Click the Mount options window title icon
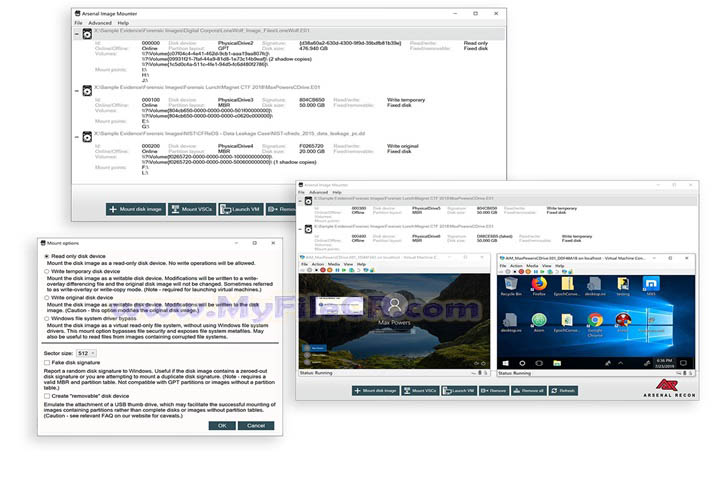The image size is (720, 480). tap(43, 243)
